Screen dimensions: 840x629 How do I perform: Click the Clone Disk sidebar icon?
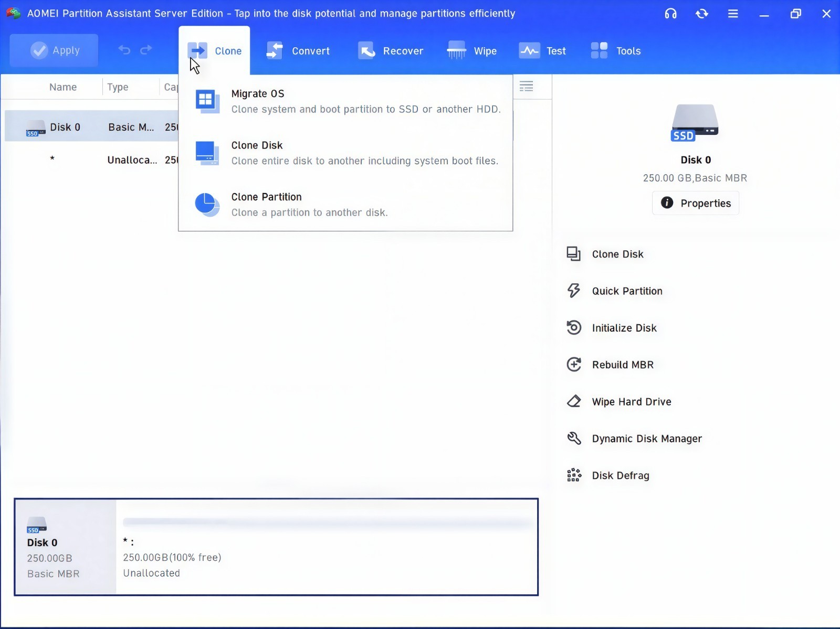point(573,254)
